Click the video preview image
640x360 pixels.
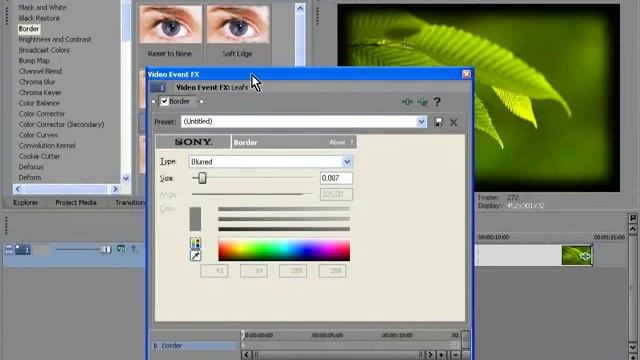[x=478, y=98]
